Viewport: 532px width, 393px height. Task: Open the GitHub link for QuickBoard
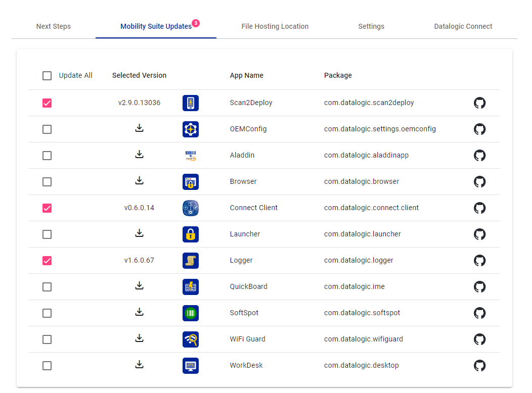coord(479,286)
